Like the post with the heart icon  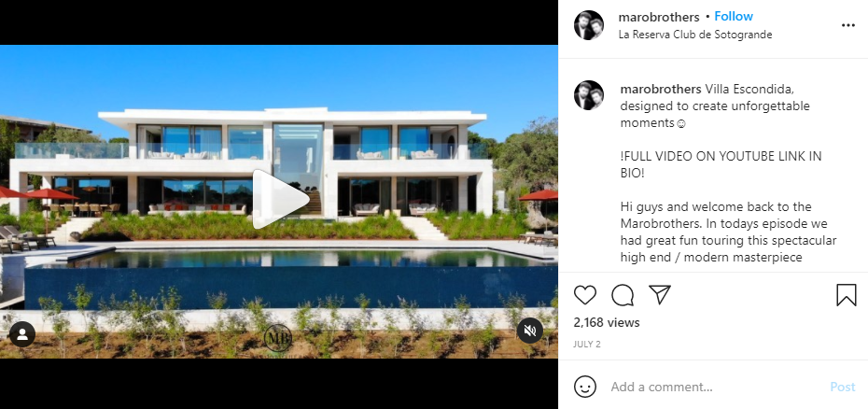(585, 295)
